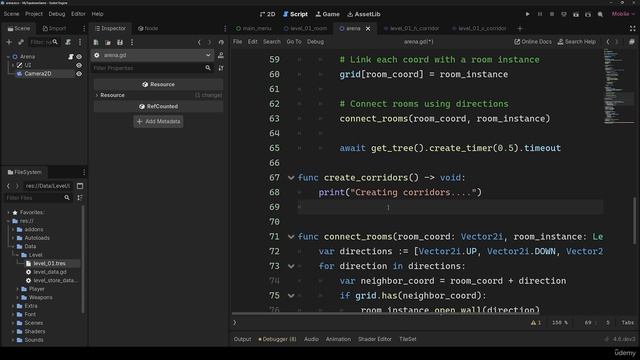Fold the for loop at line 73
Screen dimensions: 640x360
291,266
